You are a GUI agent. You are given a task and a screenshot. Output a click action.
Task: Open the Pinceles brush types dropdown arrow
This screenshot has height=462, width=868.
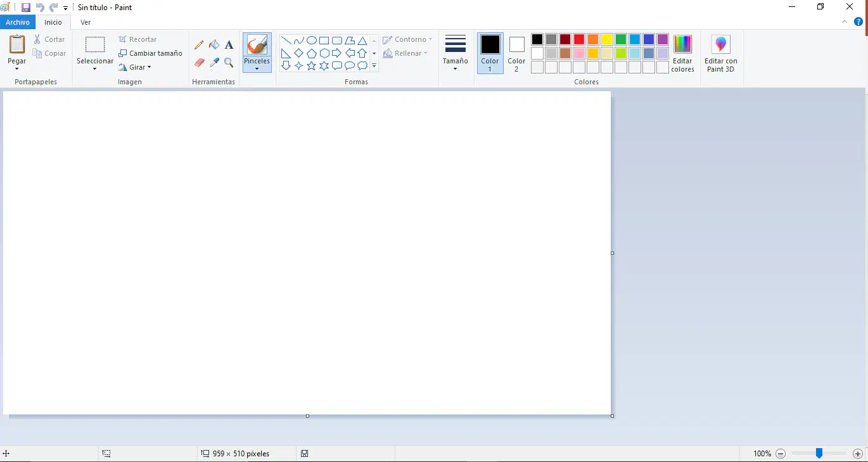coord(257,68)
